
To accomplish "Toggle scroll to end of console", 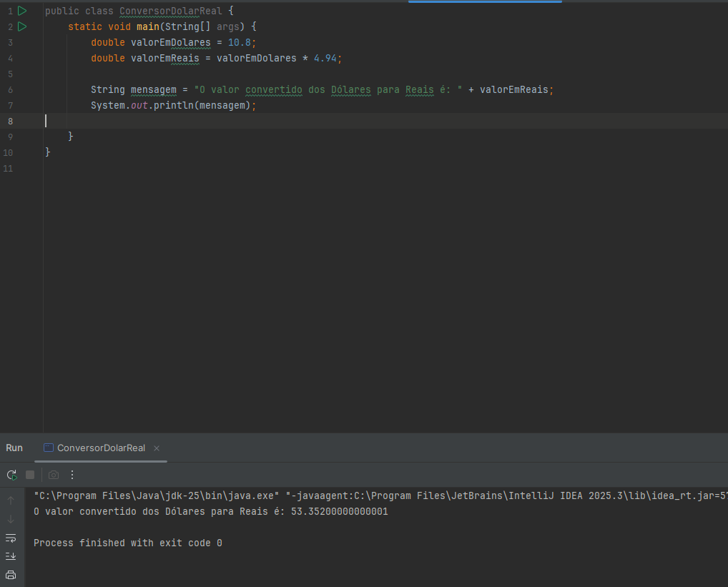I will tap(11, 556).
